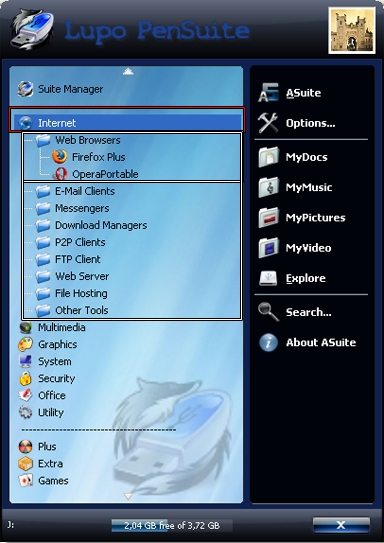This screenshot has width=384, height=543.
Task: Collapse the Web Browsers folder label
Action: click(x=88, y=140)
